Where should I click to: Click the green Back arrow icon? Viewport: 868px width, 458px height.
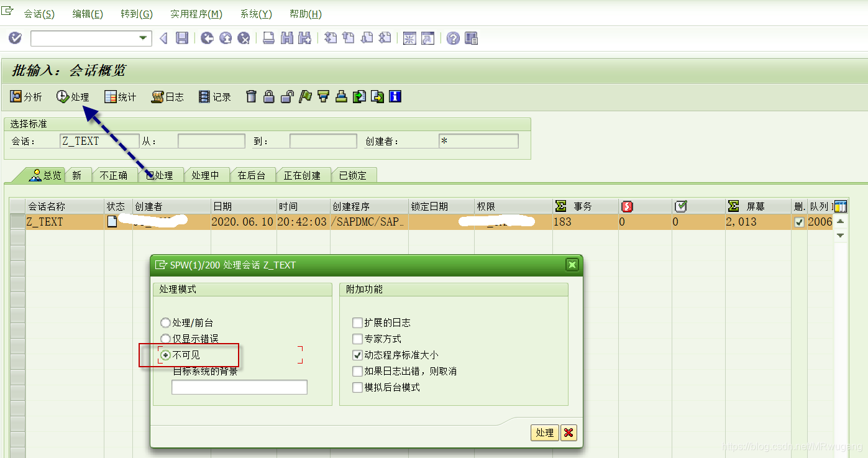pyautogui.click(x=207, y=39)
